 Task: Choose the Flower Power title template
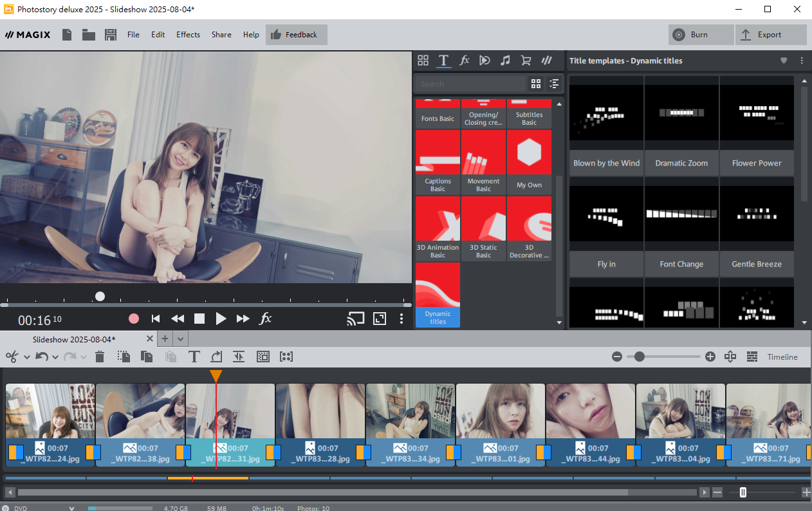[x=757, y=126]
